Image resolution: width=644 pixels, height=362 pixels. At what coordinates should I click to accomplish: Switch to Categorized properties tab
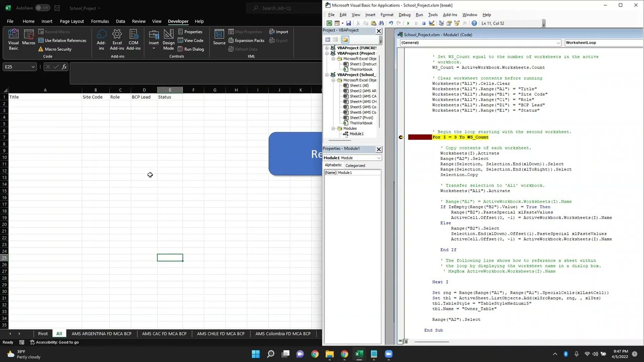click(355, 165)
